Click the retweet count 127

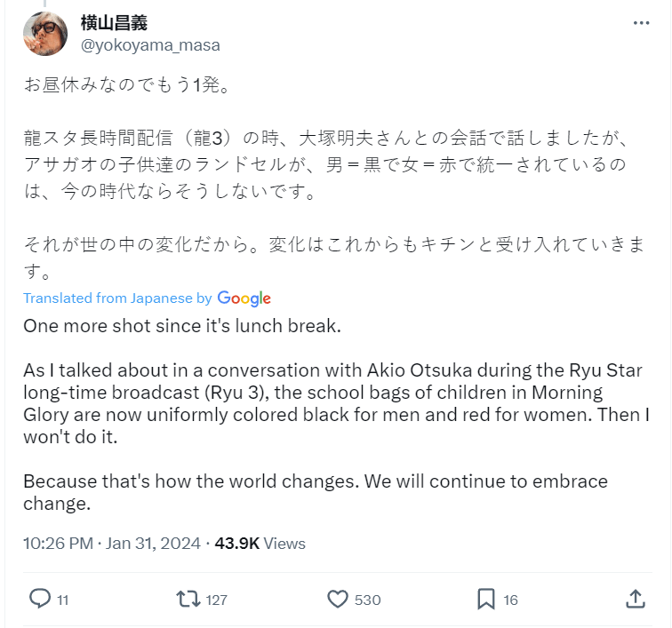pos(216,600)
